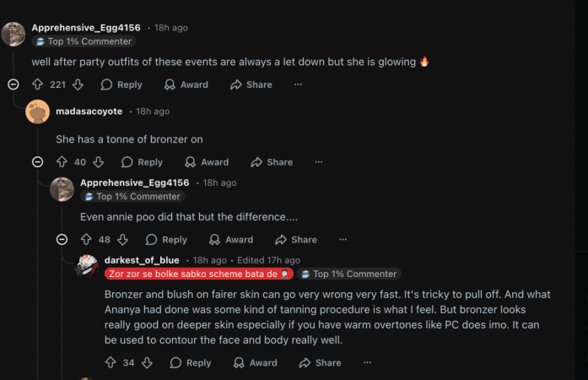Collapse the 'Even annie poo' reply thread
Image resolution: width=588 pixels, height=380 pixels.
click(62, 240)
